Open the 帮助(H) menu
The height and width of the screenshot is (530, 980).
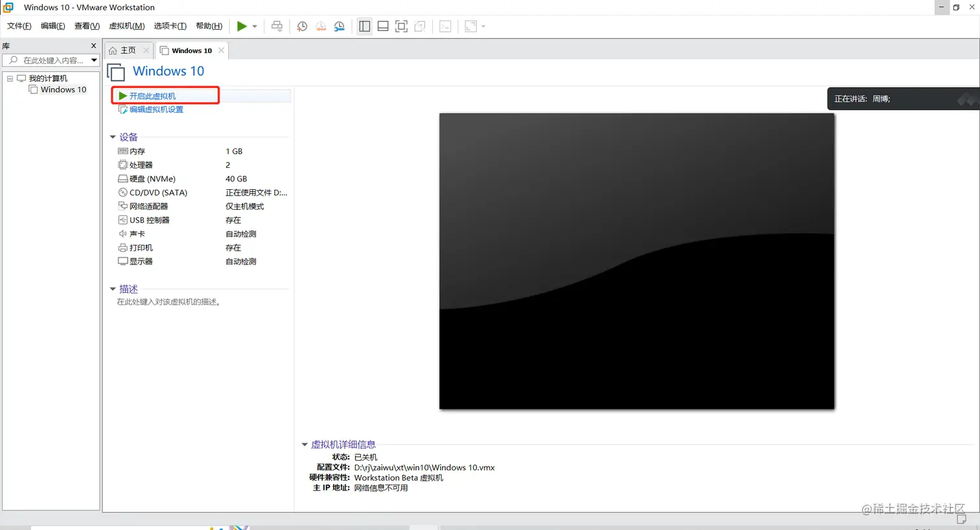coord(209,26)
